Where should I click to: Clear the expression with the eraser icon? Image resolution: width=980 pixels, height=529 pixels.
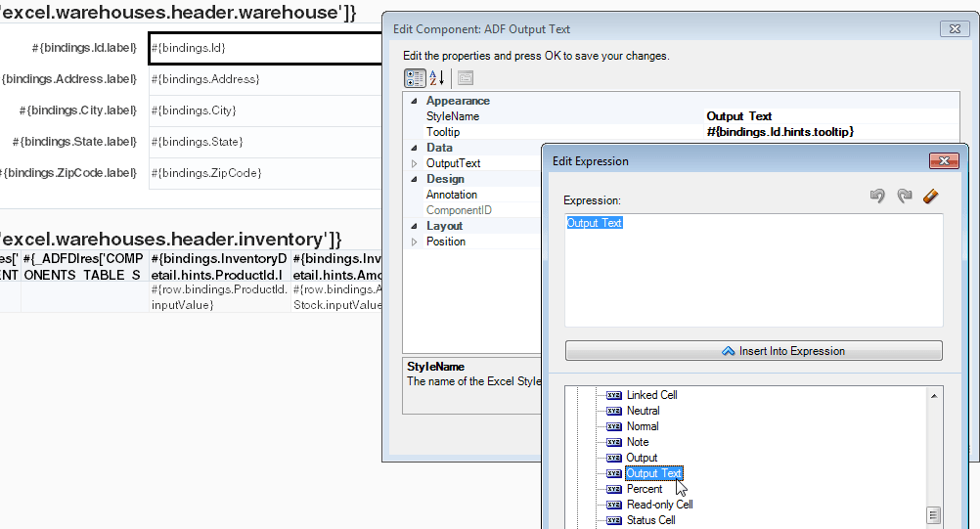point(931,197)
